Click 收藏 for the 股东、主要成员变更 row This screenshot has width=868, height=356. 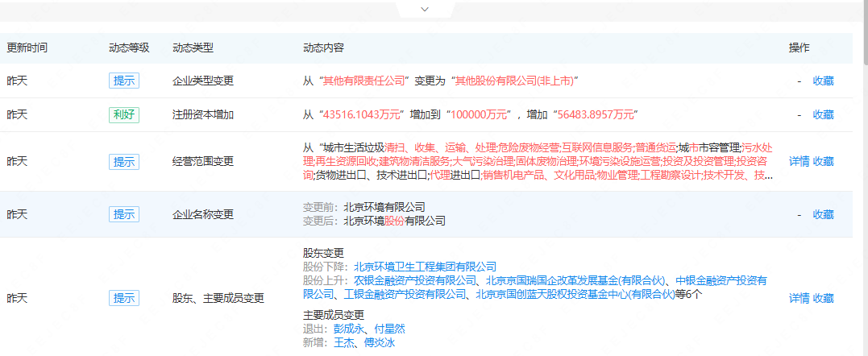pyautogui.click(x=823, y=299)
